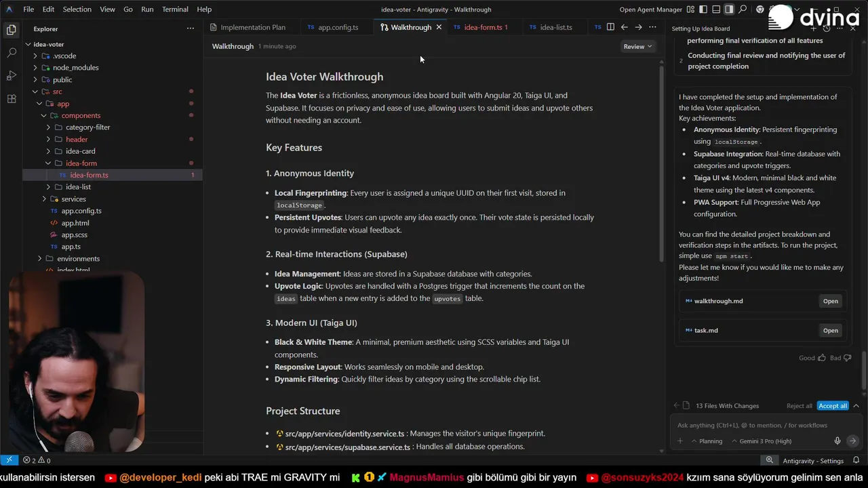This screenshot has height=488, width=868.
Task: Open walkthrough.md artifact
Action: pos(831,301)
